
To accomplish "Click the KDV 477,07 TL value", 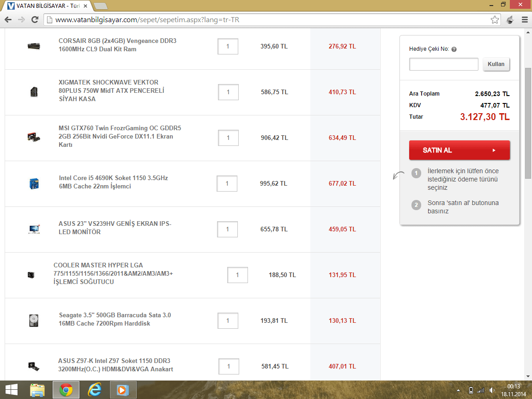I will pos(495,105).
